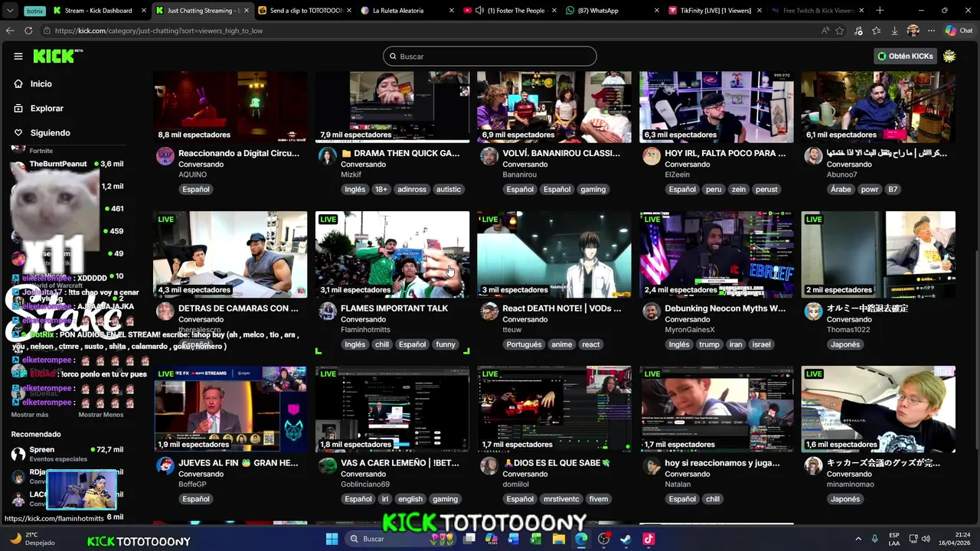Select the 18+ tag under Mizkif
980x551 pixels.
coord(381,190)
